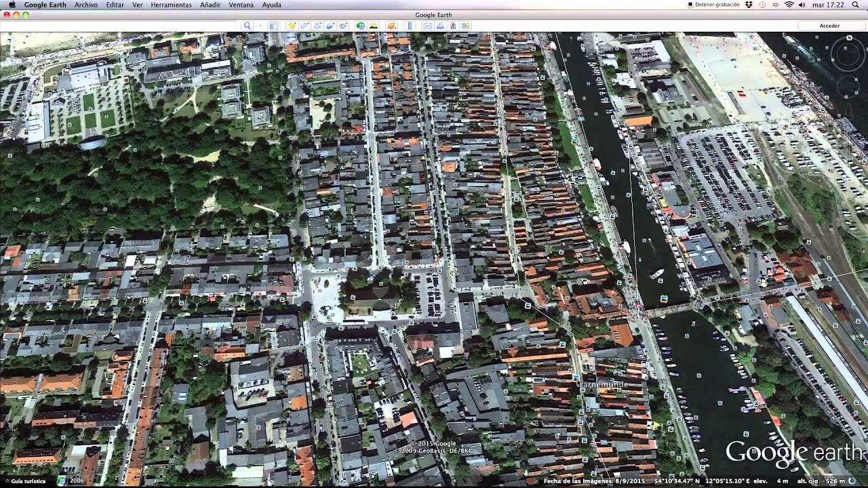Open the Wi-Fi status menu
The height and width of the screenshot is (488, 868).
[x=789, y=5]
